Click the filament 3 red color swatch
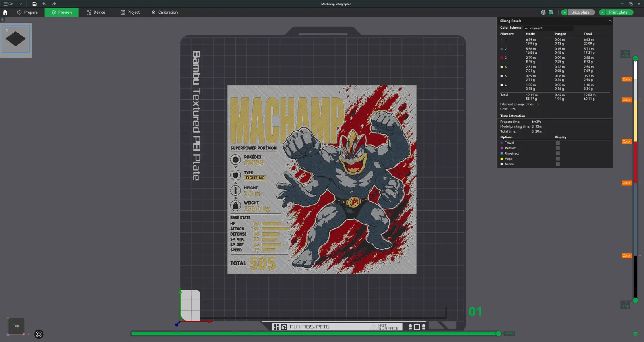644x342 pixels. [502, 58]
